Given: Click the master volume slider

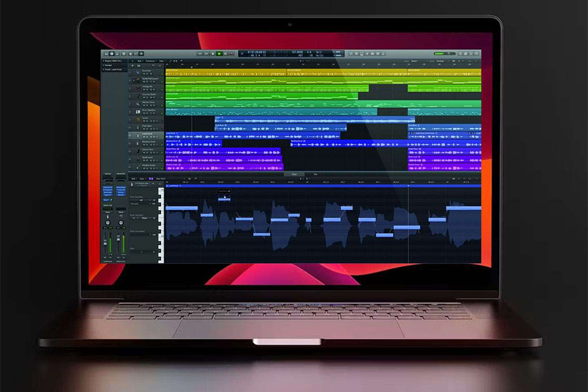Looking at the screenshot, I should point(445,54).
